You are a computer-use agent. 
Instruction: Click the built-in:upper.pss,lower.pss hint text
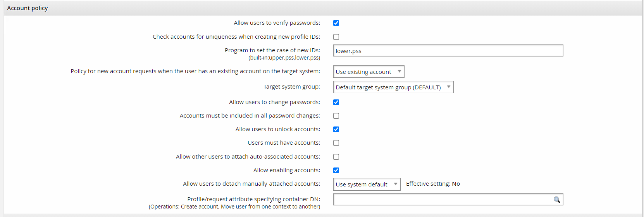[284, 58]
